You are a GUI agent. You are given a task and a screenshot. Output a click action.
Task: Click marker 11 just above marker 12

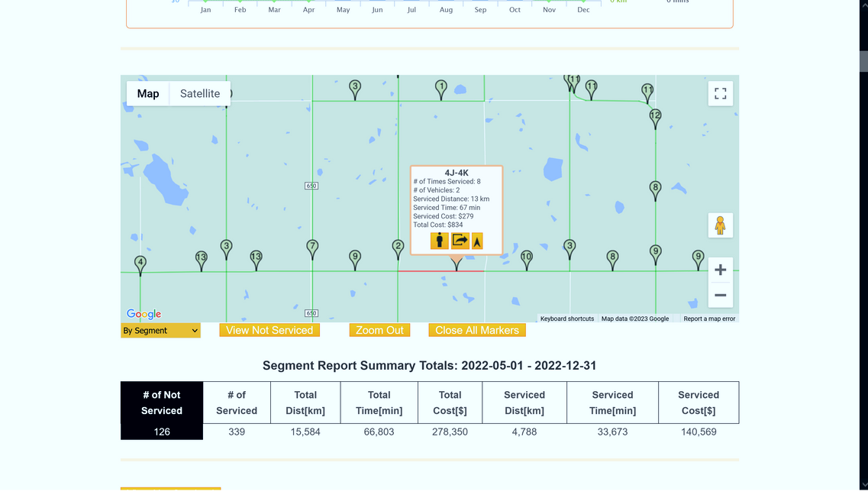tap(647, 93)
